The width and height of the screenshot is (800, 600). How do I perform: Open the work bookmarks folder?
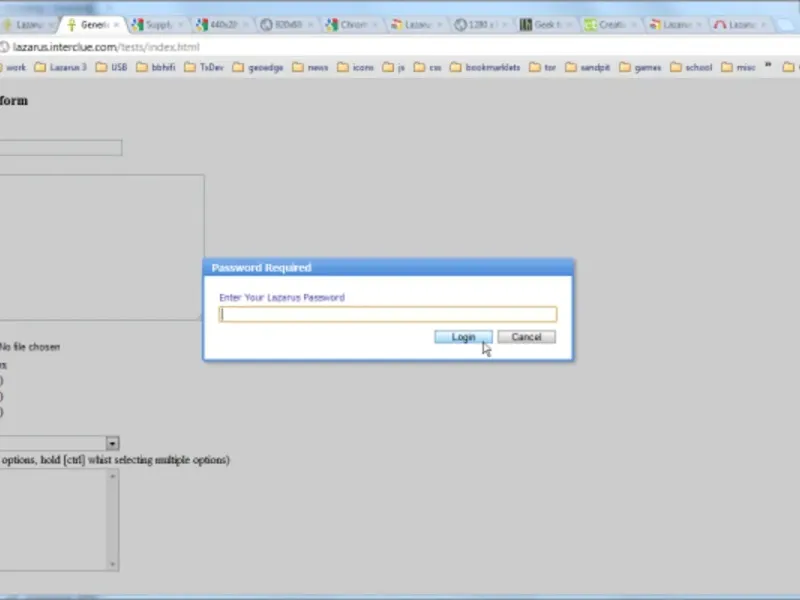pos(13,67)
